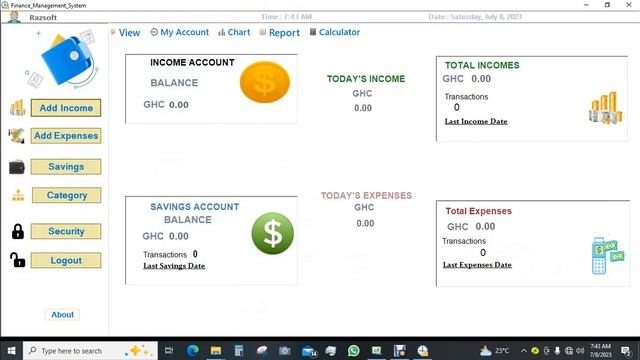Click the Add Income button
Viewport: 640px width, 360px height.
click(x=66, y=108)
